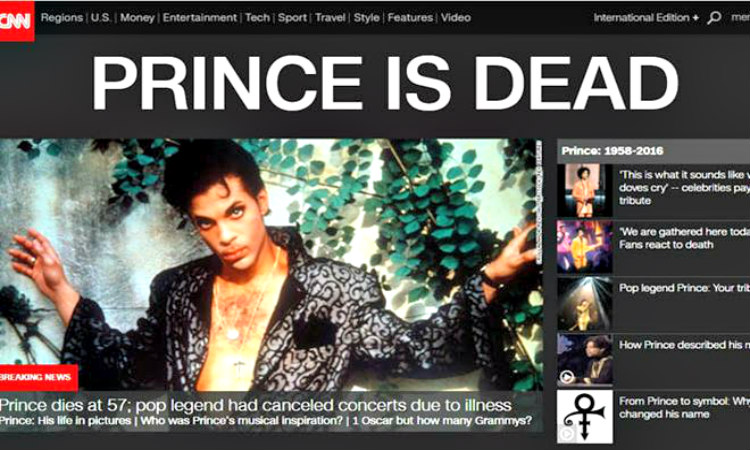The width and height of the screenshot is (750, 450).
Task: Open 'Prince: His life in pictures' link
Action: click(65, 421)
